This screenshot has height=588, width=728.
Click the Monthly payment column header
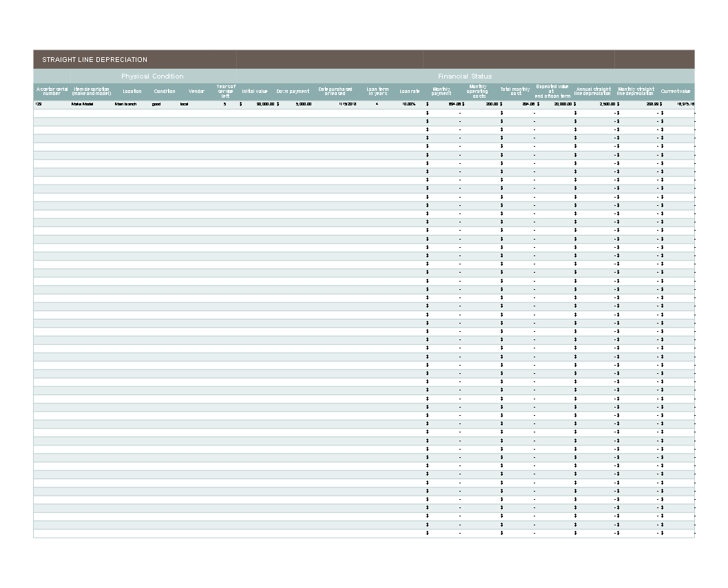point(441,92)
